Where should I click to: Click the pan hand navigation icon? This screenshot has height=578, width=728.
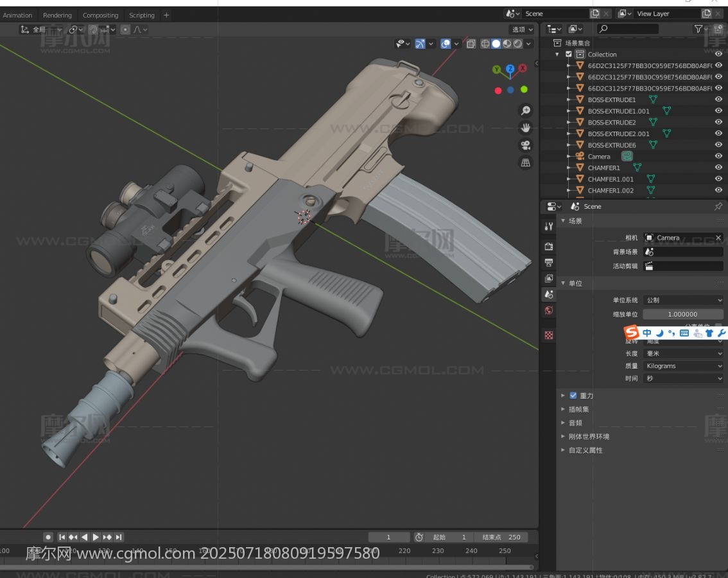click(526, 127)
